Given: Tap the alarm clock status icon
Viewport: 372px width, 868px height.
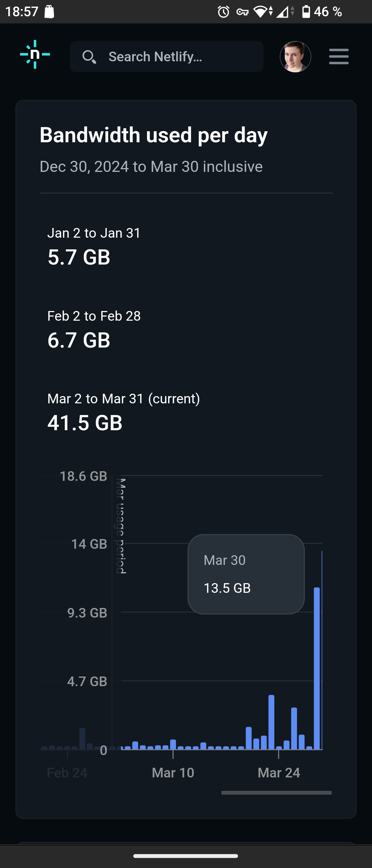Looking at the screenshot, I should pyautogui.click(x=224, y=12).
